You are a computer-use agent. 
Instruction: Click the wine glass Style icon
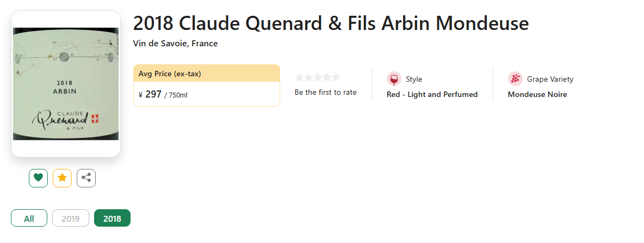[x=393, y=79]
